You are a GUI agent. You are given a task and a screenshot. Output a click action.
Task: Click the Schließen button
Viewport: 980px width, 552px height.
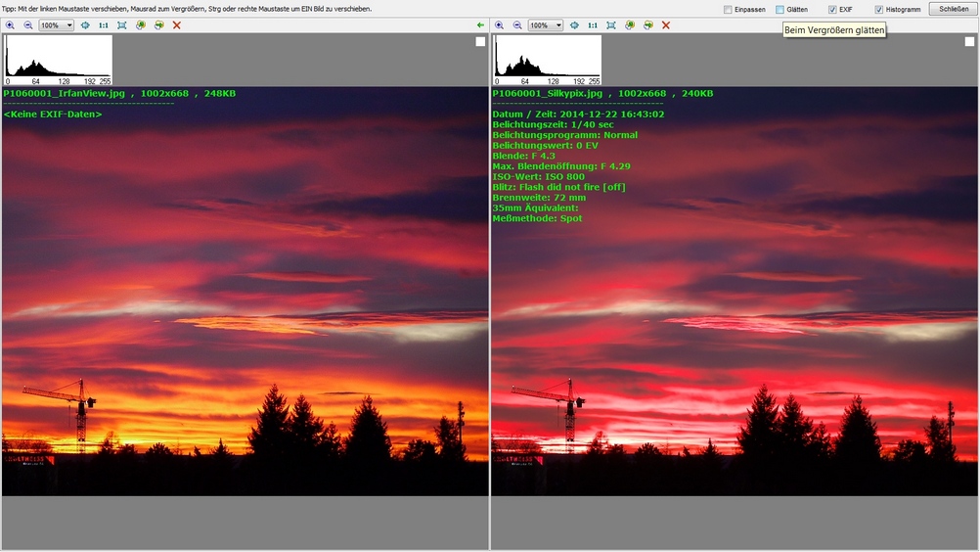tap(954, 9)
